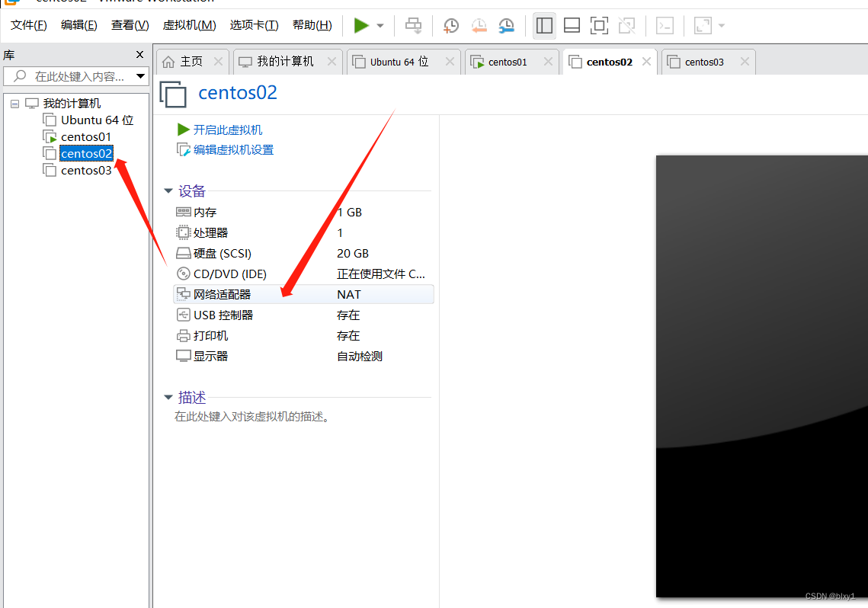Image resolution: width=868 pixels, height=608 pixels.
Task: Open the power options dropdown arrow
Action: coord(380,25)
